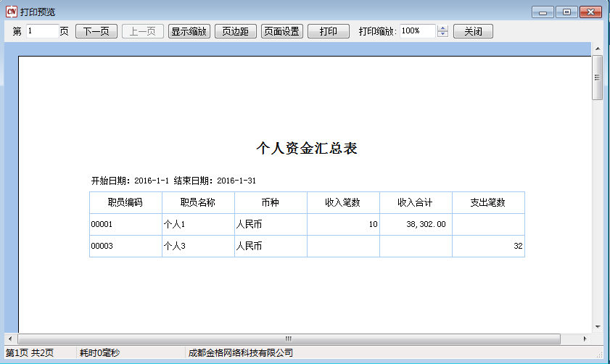Open 页面设置 page setup
This screenshot has width=610, height=364.
click(x=282, y=32)
